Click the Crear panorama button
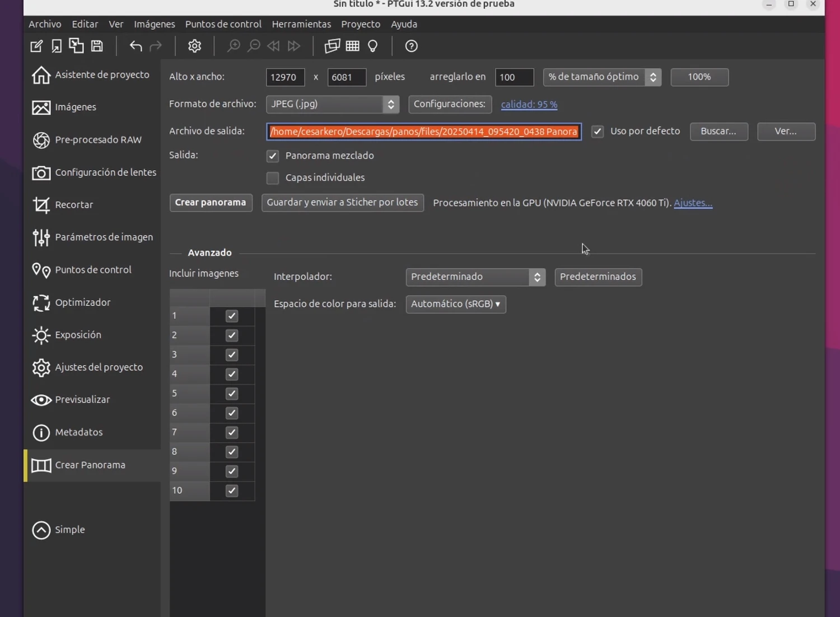The height and width of the screenshot is (617, 840). 211,203
